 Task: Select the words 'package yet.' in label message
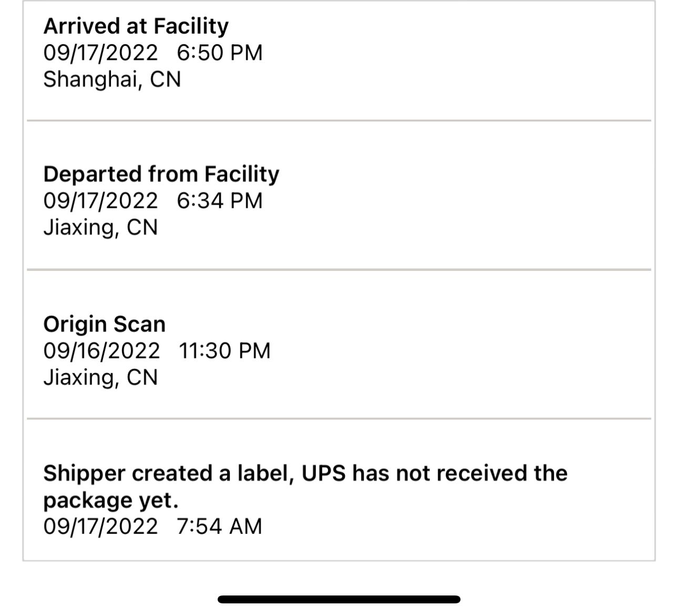point(111,501)
